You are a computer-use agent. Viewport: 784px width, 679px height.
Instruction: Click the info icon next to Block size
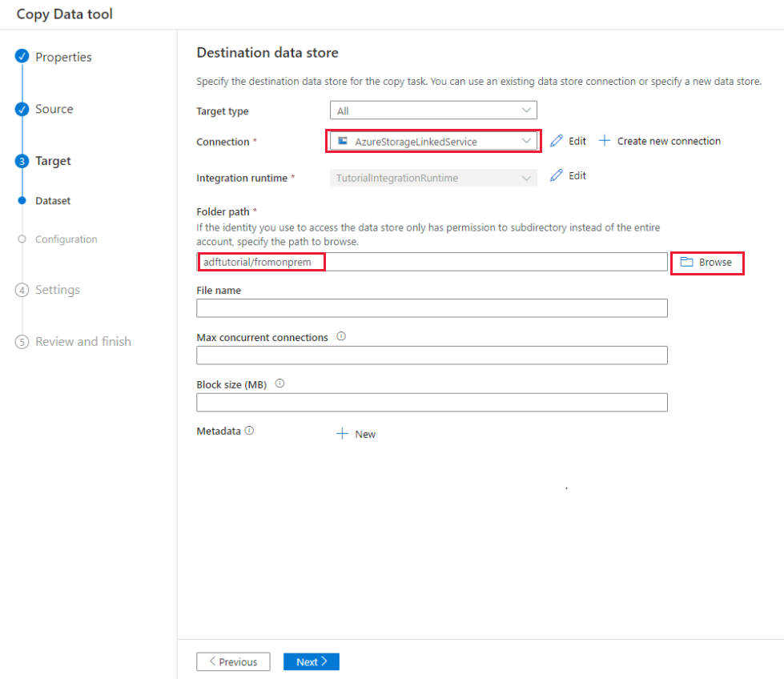[279, 383]
